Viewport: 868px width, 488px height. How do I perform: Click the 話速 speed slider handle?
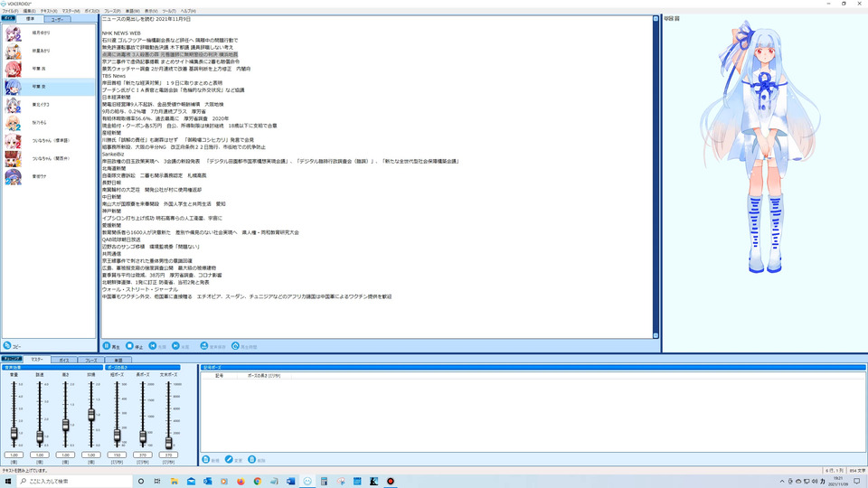click(40, 436)
